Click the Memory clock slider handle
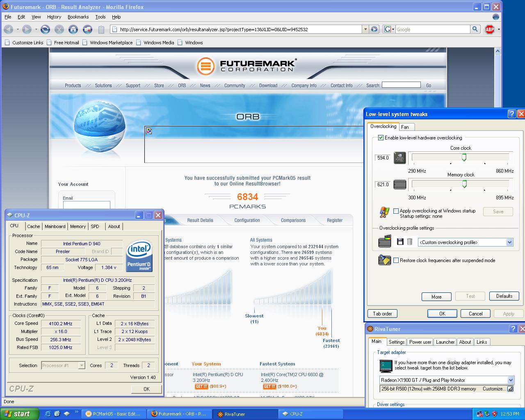Image resolution: width=525 pixels, height=420 pixels. point(464,184)
